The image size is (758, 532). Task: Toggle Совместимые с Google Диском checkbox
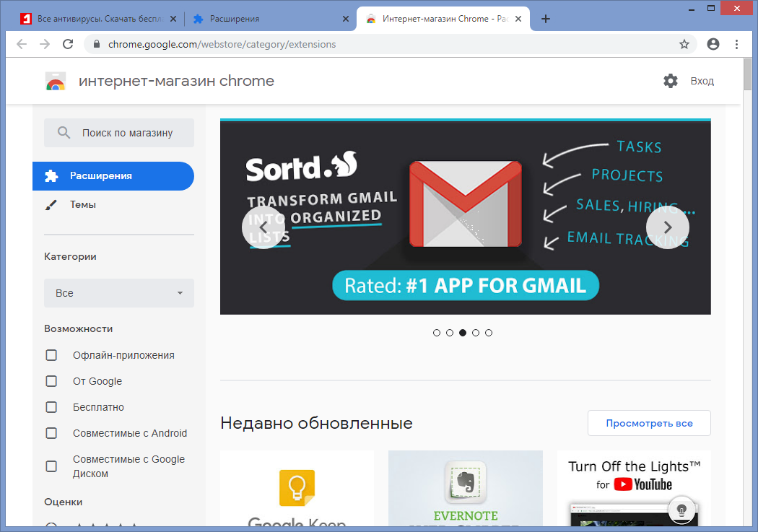coord(51,466)
